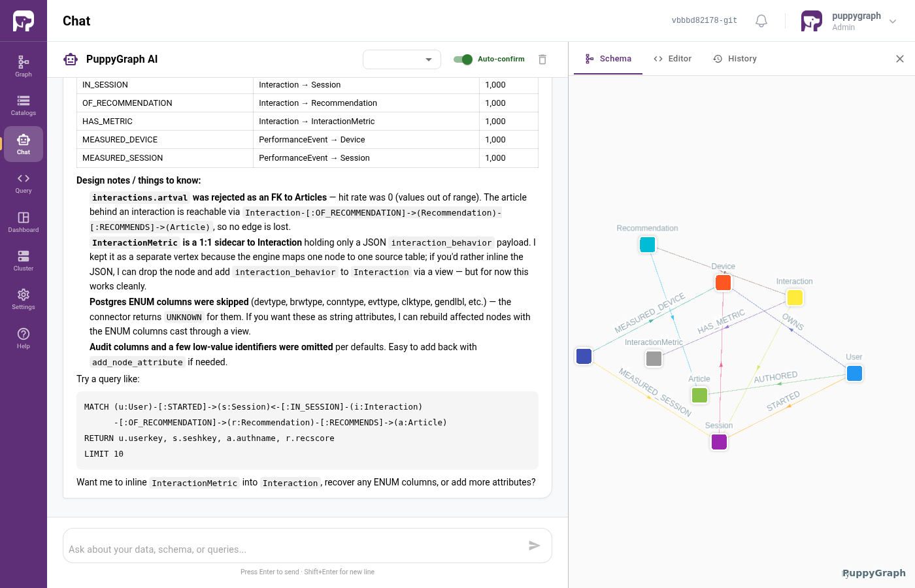Open the Cluster page
Image resolution: width=915 pixels, height=588 pixels.
tap(24, 260)
